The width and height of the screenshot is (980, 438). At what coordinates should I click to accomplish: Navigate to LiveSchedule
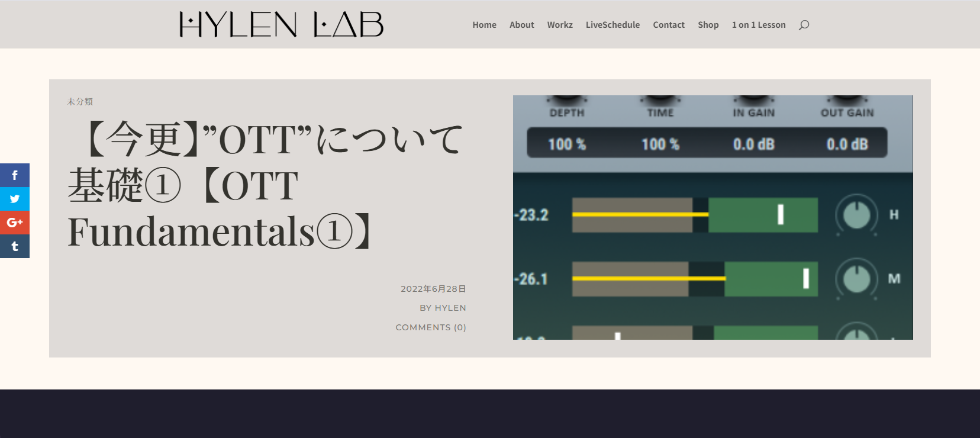[x=612, y=25]
